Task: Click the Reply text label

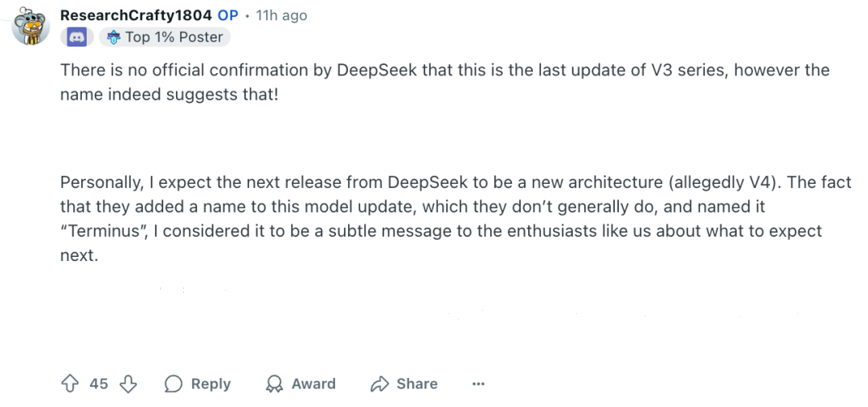Action: tap(211, 384)
